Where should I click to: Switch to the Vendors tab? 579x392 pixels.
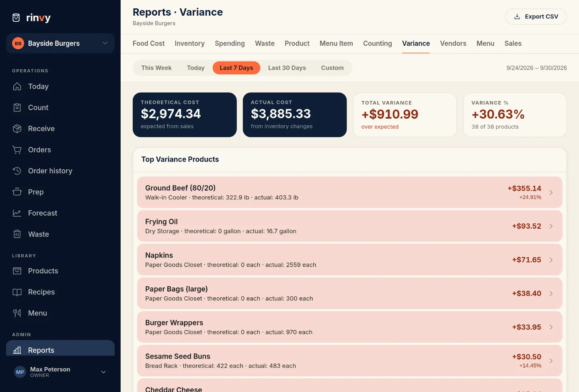tap(453, 43)
